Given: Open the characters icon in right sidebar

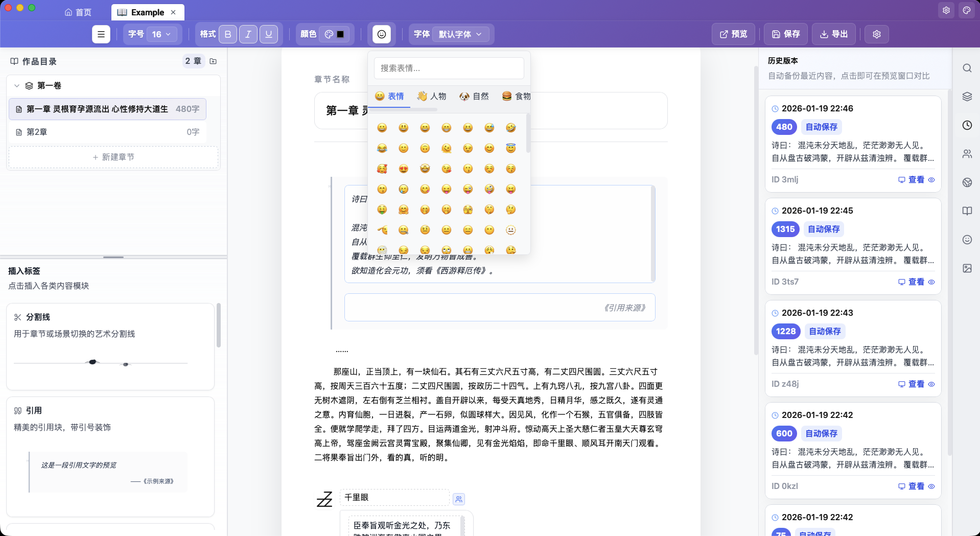Looking at the screenshot, I should pyautogui.click(x=967, y=154).
